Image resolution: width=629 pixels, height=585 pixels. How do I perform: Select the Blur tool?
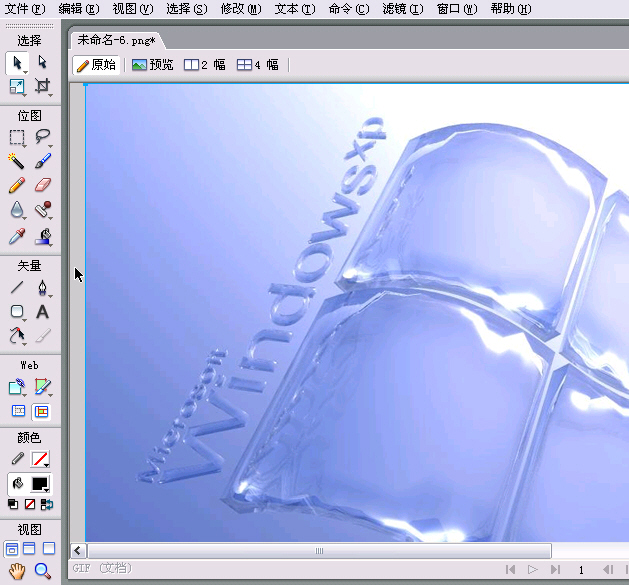[x=17, y=210]
